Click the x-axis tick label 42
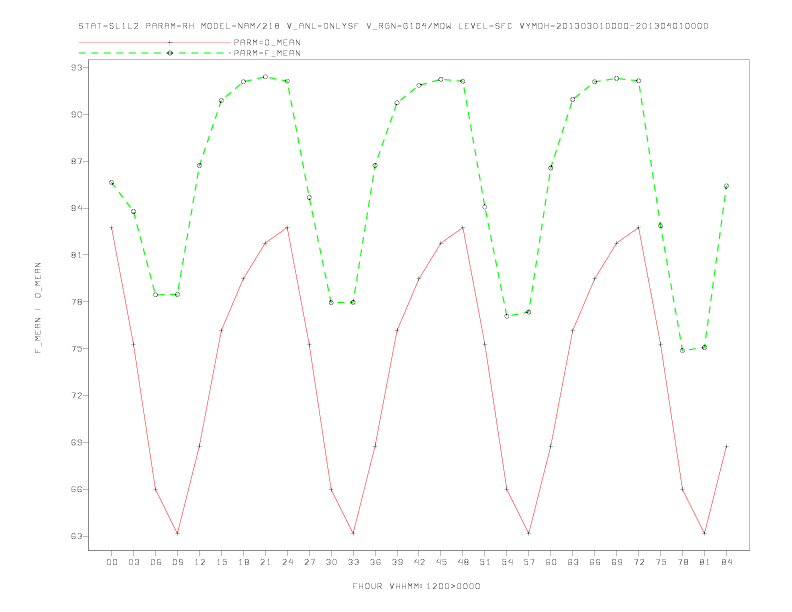Screen dimensions: 792x612 (x=419, y=562)
